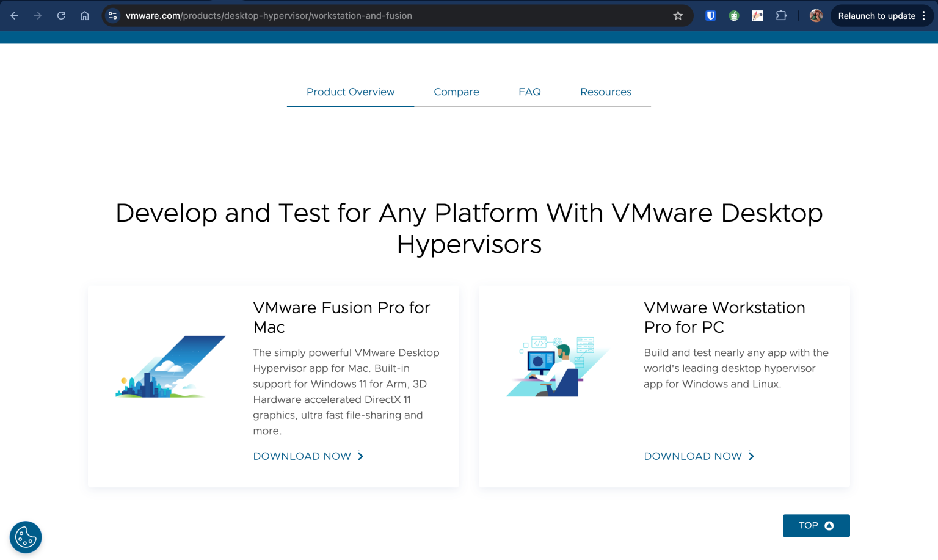Bookmark this page with the star icon

pos(678,16)
